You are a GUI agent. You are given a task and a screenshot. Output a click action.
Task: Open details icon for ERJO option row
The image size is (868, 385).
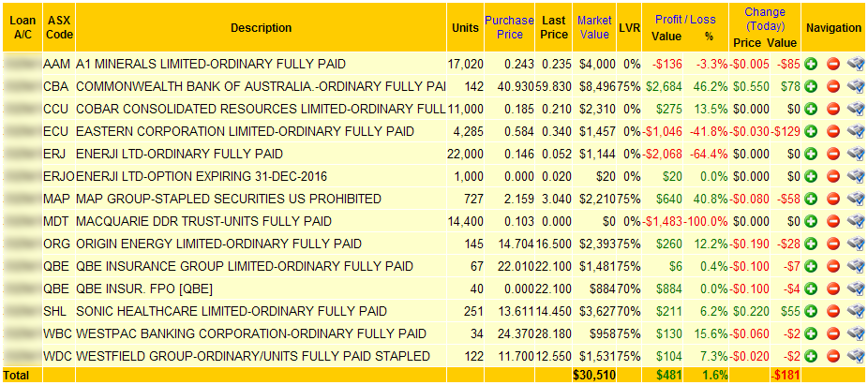(x=856, y=176)
